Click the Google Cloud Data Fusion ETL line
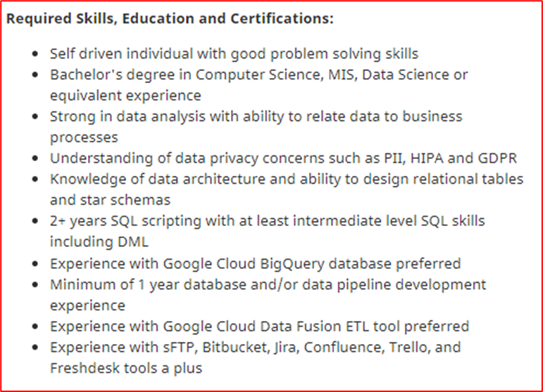The image size is (543, 392). point(259,327)
